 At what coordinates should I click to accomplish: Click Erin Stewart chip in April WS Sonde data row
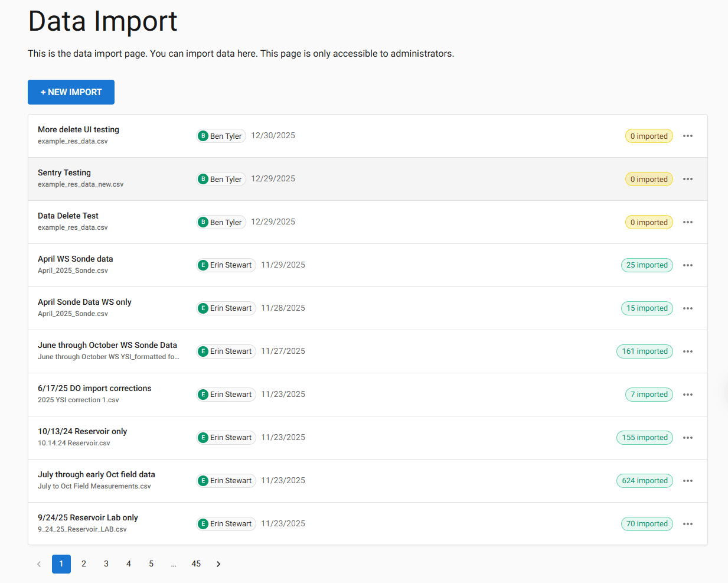pyautogui.click(x=226, y=265)
